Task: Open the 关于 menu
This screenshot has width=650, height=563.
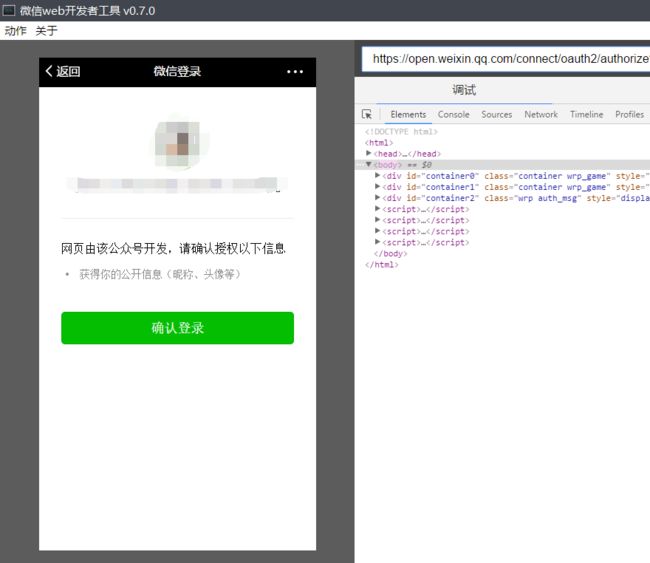Action: pos(46,31)
